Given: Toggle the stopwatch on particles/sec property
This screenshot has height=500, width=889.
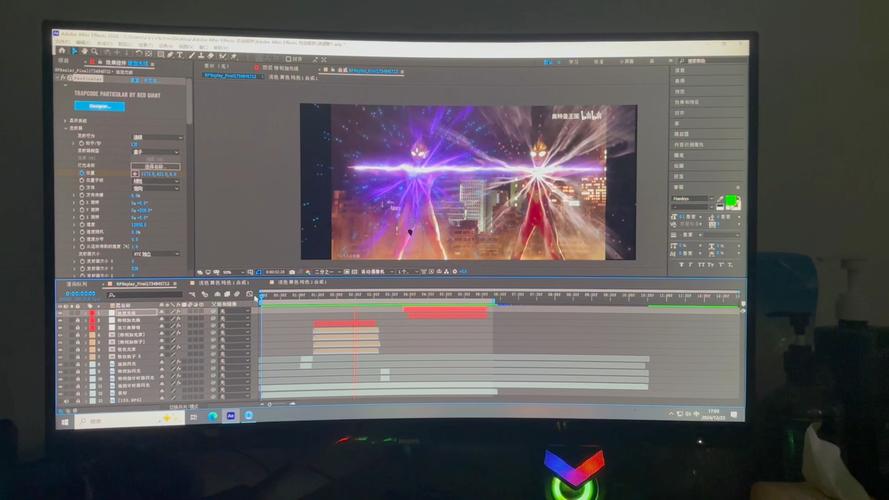Looking at the screenshot, I should (x=82, y=144).
